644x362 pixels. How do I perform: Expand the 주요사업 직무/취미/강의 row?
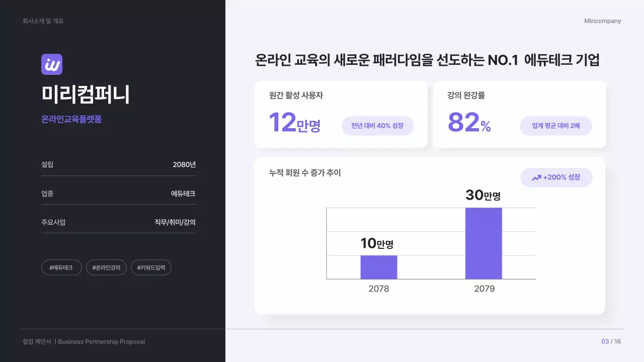tap(118, 222)
